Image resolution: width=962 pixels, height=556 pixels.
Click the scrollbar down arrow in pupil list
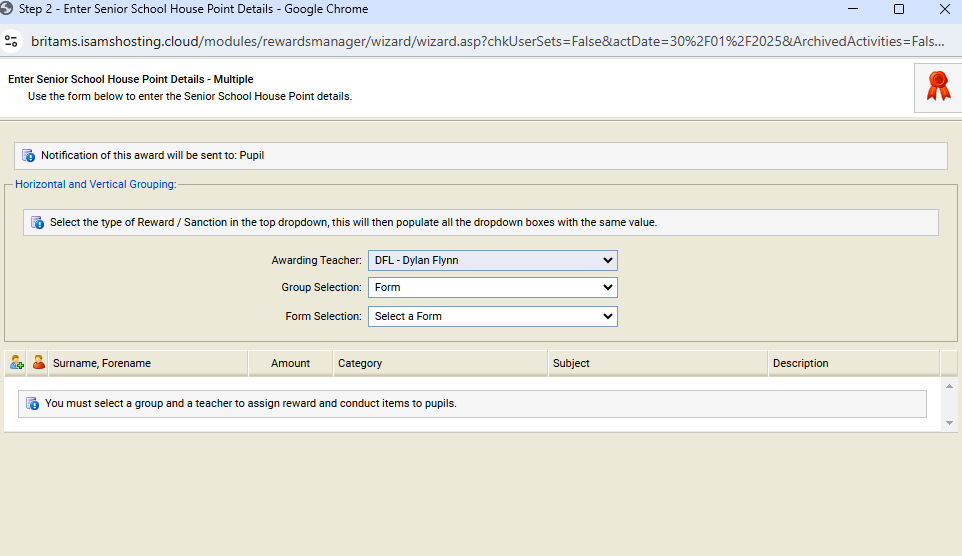click(x=949, y=423)
